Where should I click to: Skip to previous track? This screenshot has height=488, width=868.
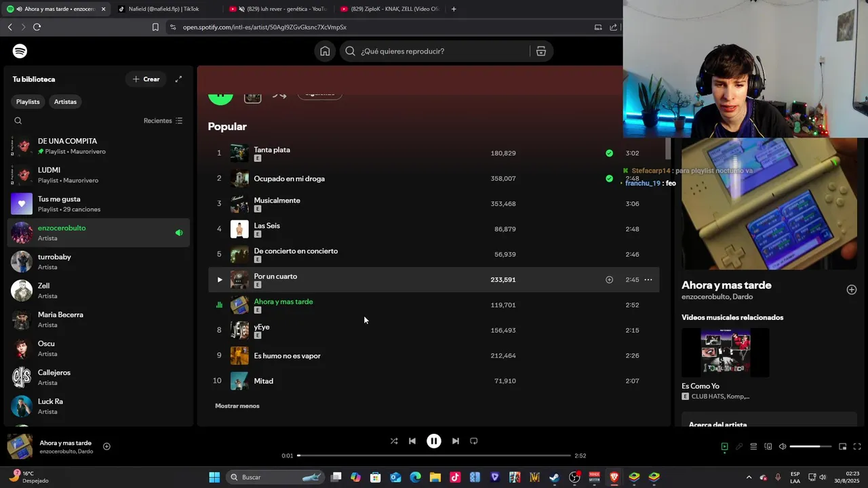tap(412, 441)
